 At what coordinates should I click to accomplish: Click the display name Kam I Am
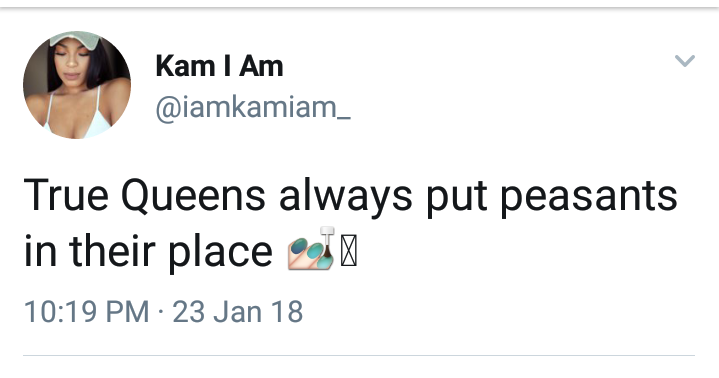(x=219, y=66)
